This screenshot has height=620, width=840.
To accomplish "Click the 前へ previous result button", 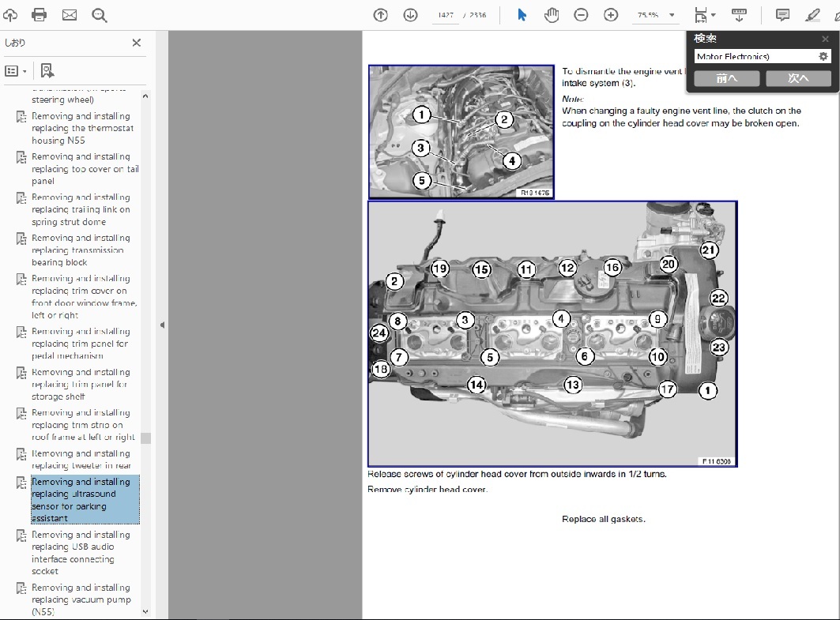I will 726,79.
